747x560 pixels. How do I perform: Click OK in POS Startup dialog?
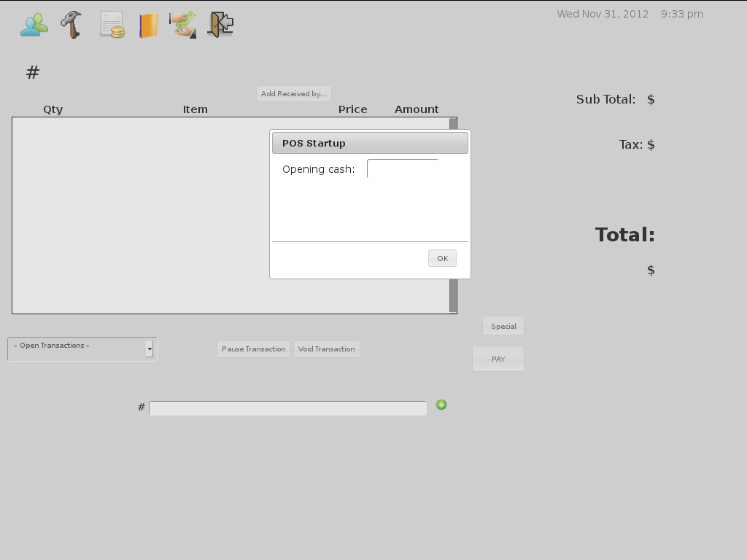(x=442, y=258)
